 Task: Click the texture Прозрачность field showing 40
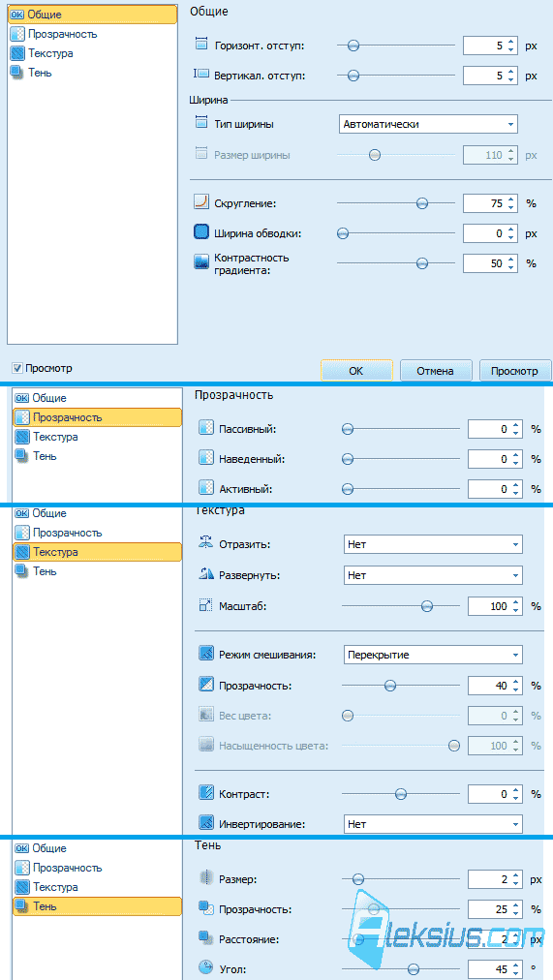click(496, 686)
